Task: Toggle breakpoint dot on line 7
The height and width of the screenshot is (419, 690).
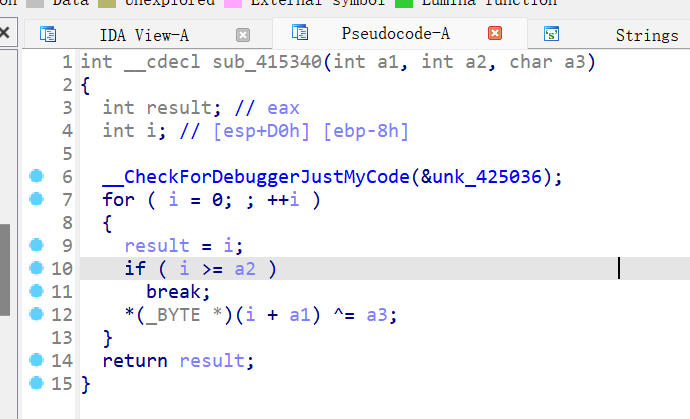Action: pyautogui.click(x=37, y=199)
